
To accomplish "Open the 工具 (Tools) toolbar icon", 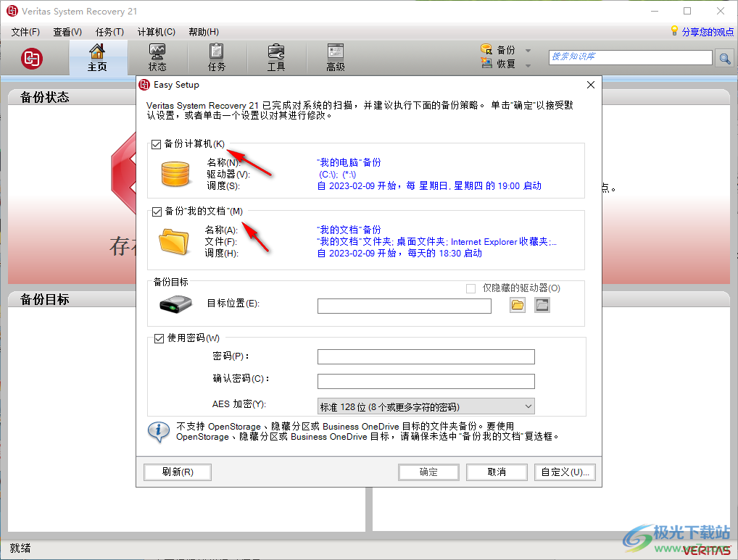I will tap(275, 57).
